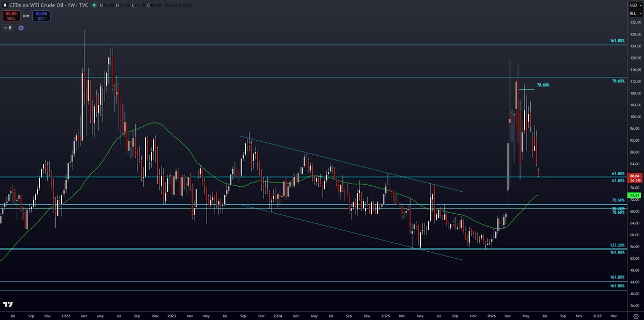Viewport: 644px width, 320px height.
Task: Click the 100.00 price scale value
Action: coord(635,117)
